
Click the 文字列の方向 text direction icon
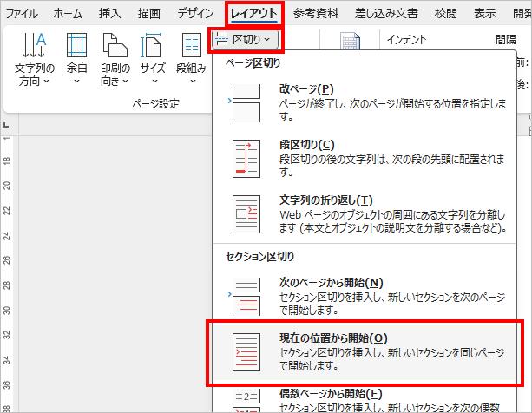(x=34, y=45)
